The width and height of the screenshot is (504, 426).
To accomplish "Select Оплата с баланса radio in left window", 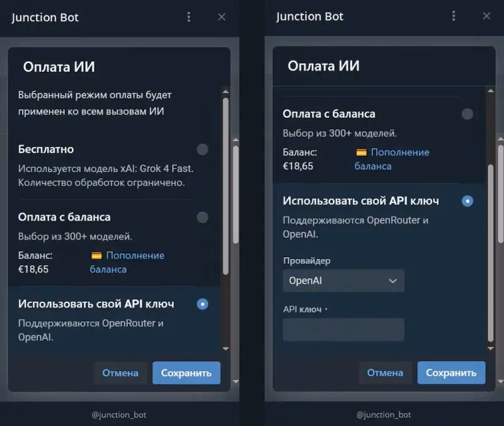I will click(202, 217).
